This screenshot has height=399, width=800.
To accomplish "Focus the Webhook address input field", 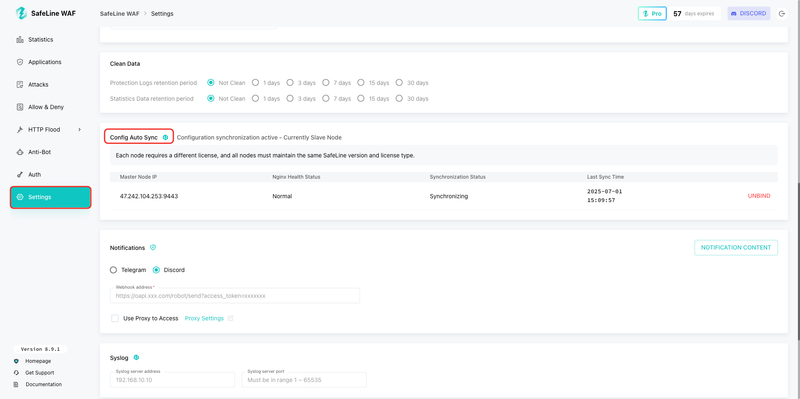I will point(235,295).
